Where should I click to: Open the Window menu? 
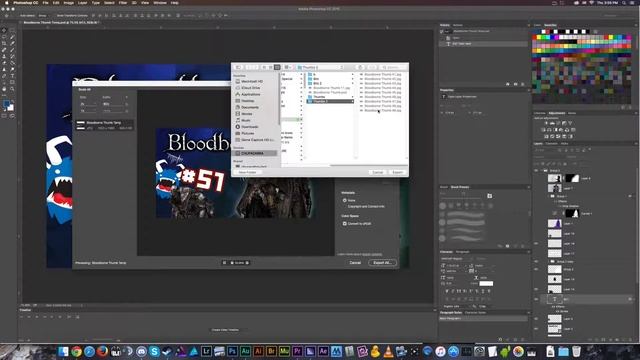point(160,3)
